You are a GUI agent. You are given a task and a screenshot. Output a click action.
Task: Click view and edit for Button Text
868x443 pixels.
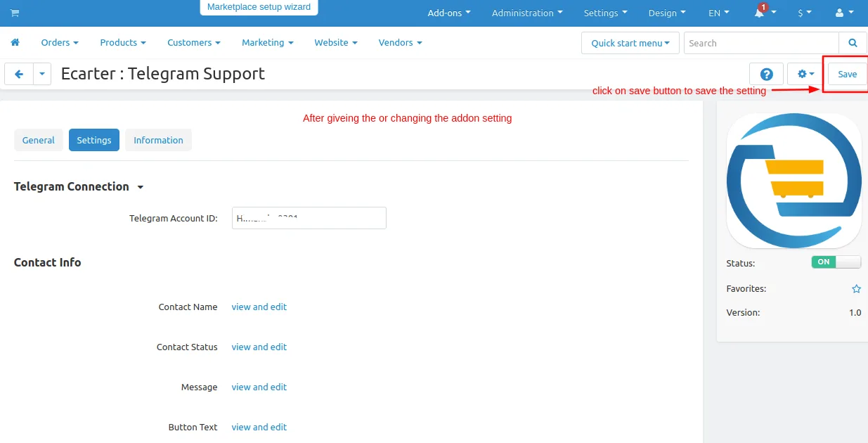259,427
